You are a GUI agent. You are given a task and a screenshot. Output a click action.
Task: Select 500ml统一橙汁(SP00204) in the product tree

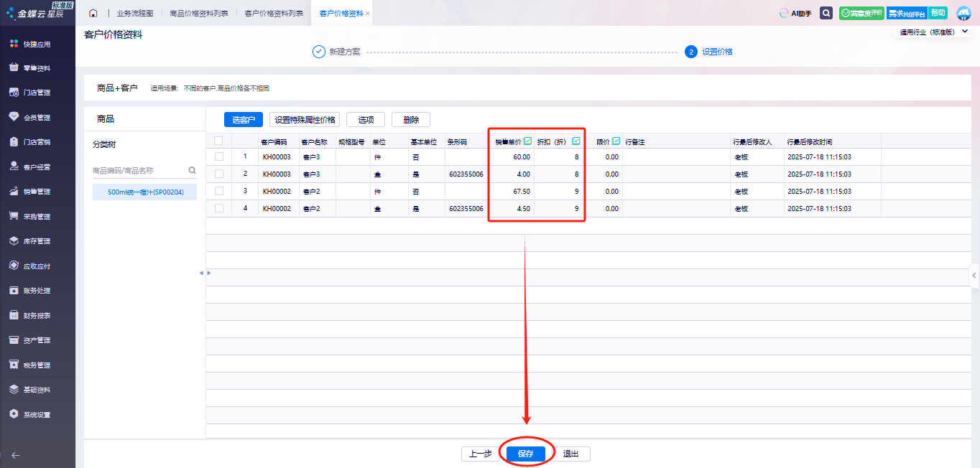point(145,192)
